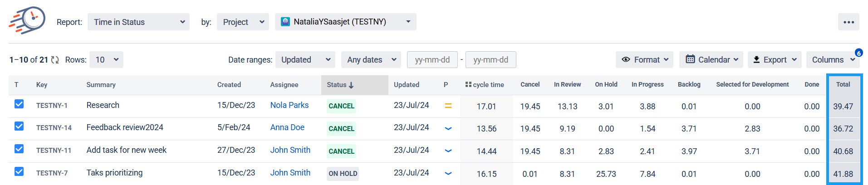Click the Selected for Development header
This screenshot has height=185, width=868.
(752, 84)
